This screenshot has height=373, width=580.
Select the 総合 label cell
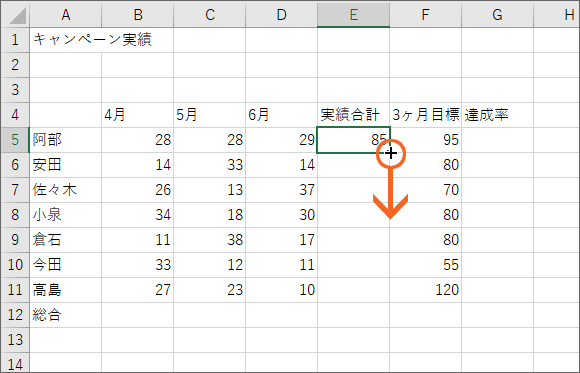click(x=65, y=315)
